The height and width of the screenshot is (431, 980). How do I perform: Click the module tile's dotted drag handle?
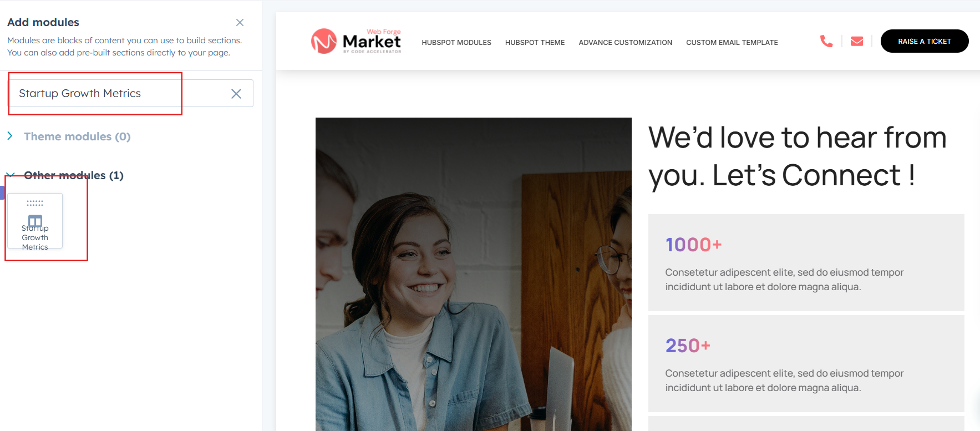coord(35,203)
